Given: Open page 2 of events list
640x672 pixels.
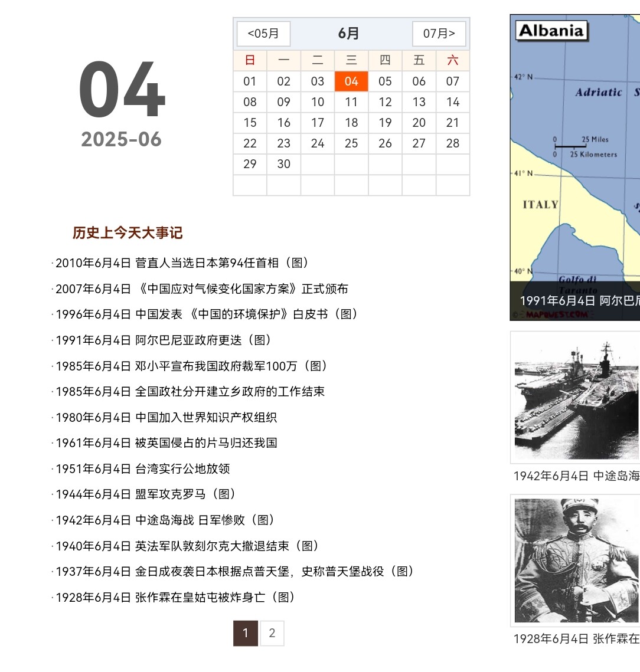Looking at the screenshot, I should point(272,633).
